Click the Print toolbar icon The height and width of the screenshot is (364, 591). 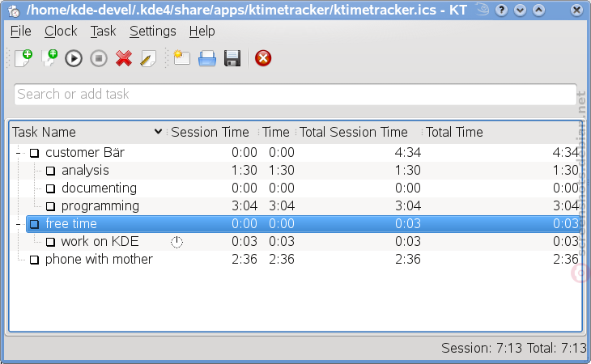(x=207, y=59)
